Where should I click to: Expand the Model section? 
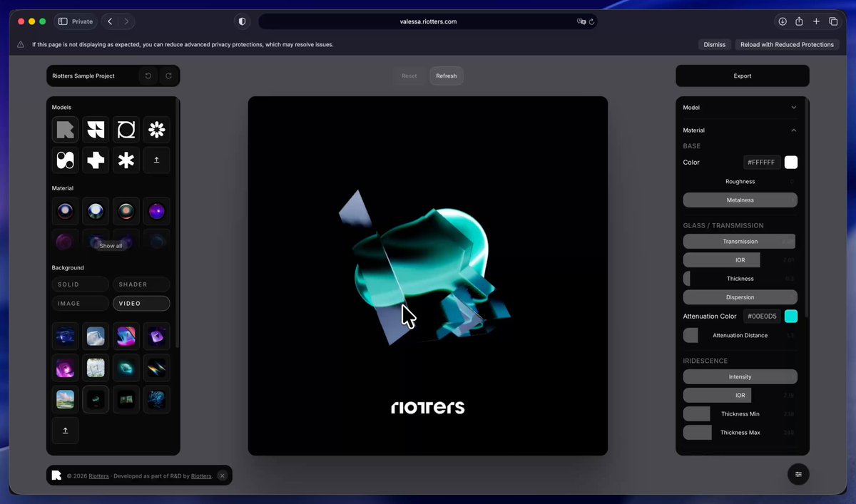click(x=740, y=108)
